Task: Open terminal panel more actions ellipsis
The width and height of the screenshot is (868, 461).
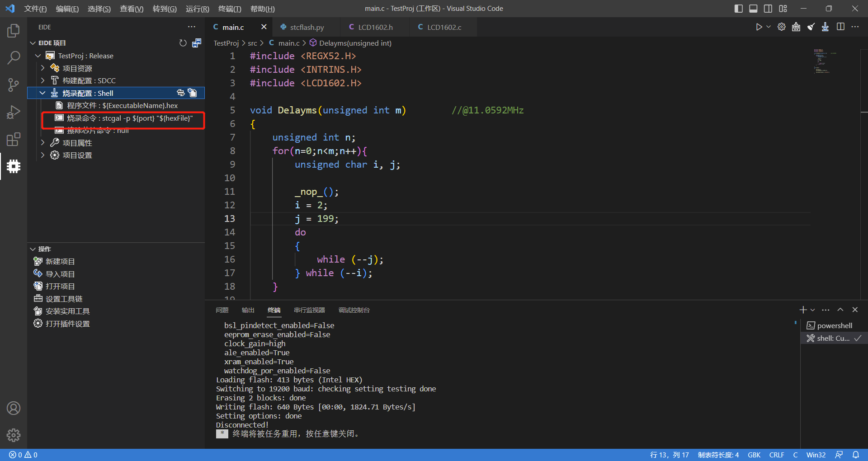Action: (x=826, y=310)
